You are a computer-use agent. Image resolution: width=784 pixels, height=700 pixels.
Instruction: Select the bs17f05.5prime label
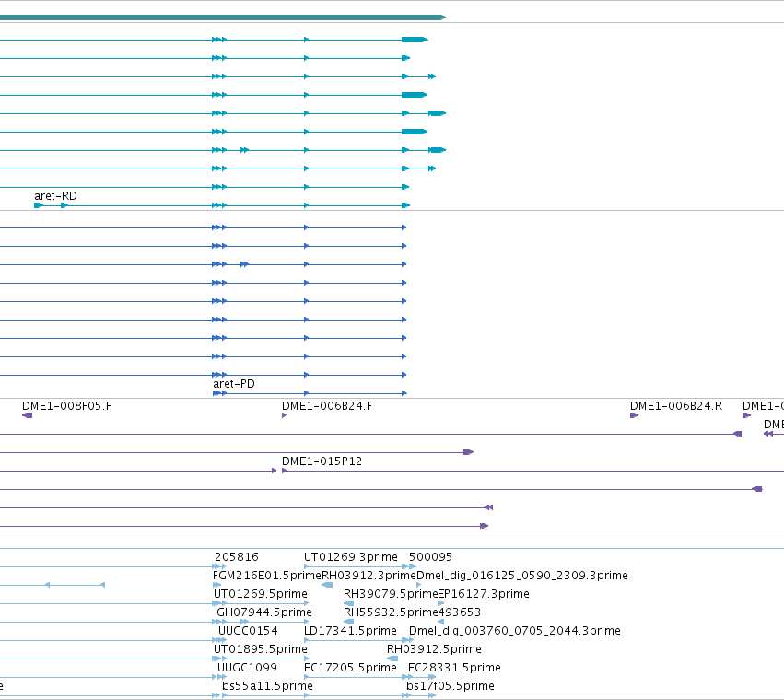click(450, 686)
